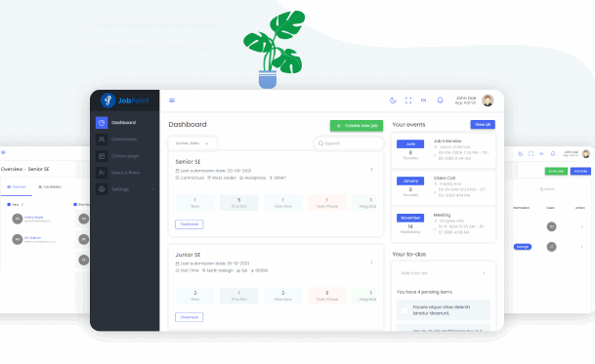
Task: Open Senior SE job options menu
Action: coord(371,170)
